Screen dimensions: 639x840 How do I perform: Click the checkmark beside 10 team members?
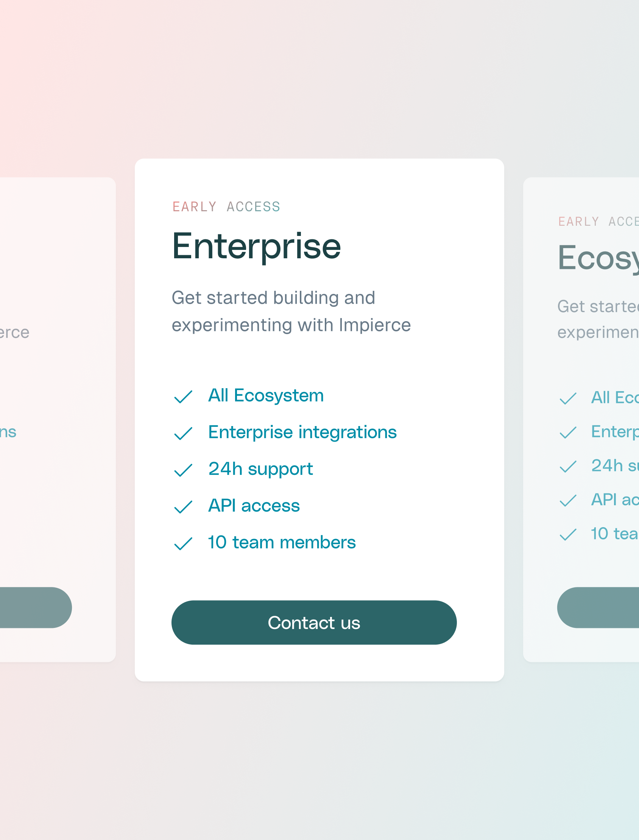point(183,543)
